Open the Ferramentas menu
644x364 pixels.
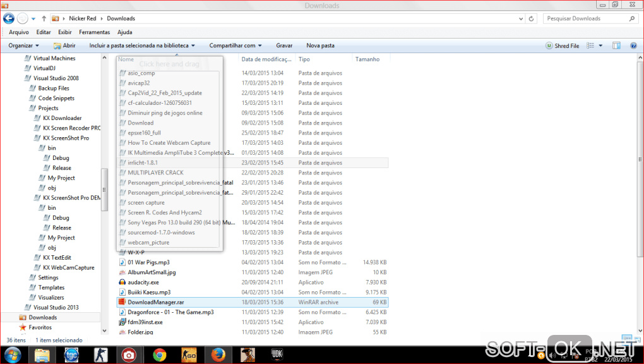click(x=95, y=32)
